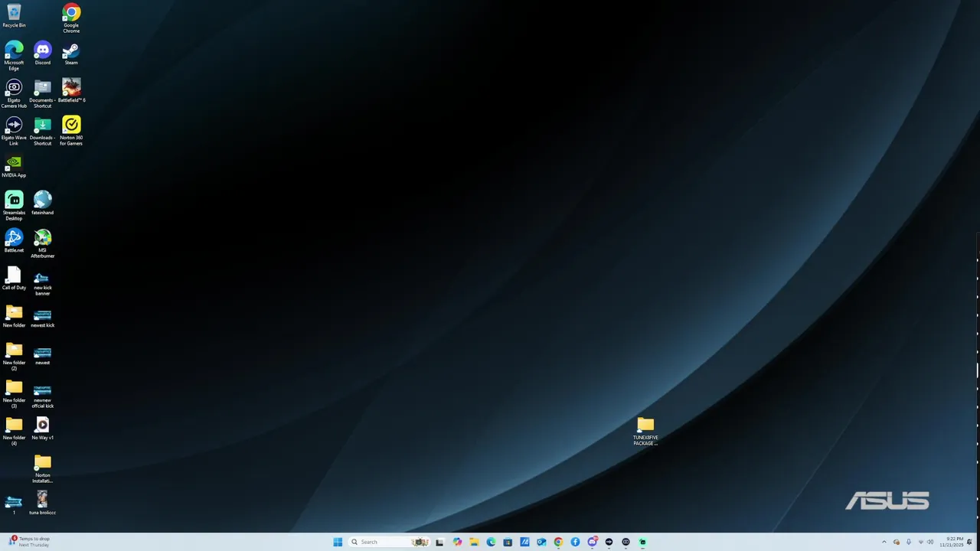Open Microsoft Store from the taskbar

508,542
